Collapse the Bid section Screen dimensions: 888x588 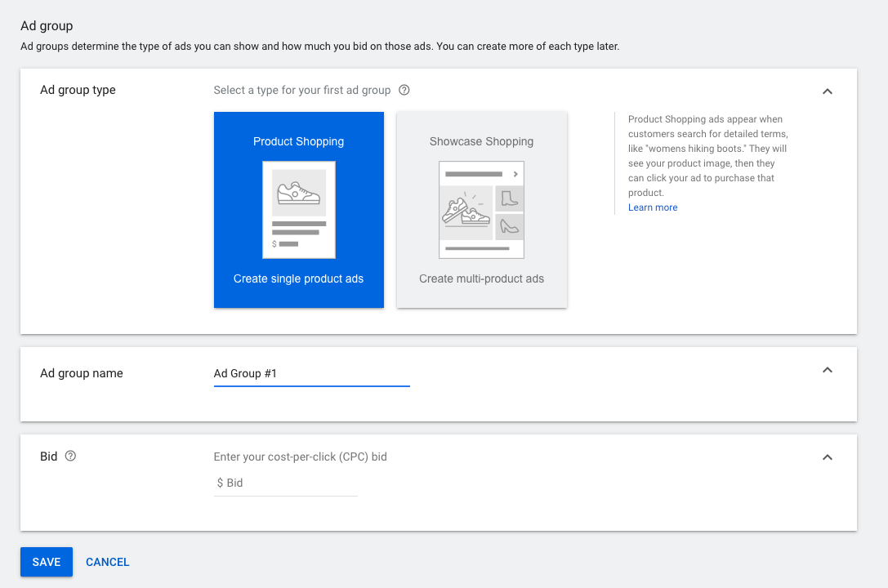click(828, 457)
